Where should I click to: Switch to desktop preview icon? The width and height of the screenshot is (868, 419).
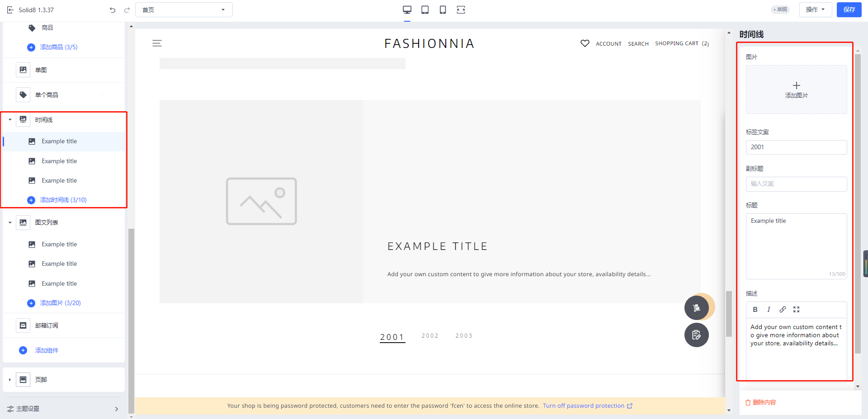pyautogui.click(x=407, y=10)
